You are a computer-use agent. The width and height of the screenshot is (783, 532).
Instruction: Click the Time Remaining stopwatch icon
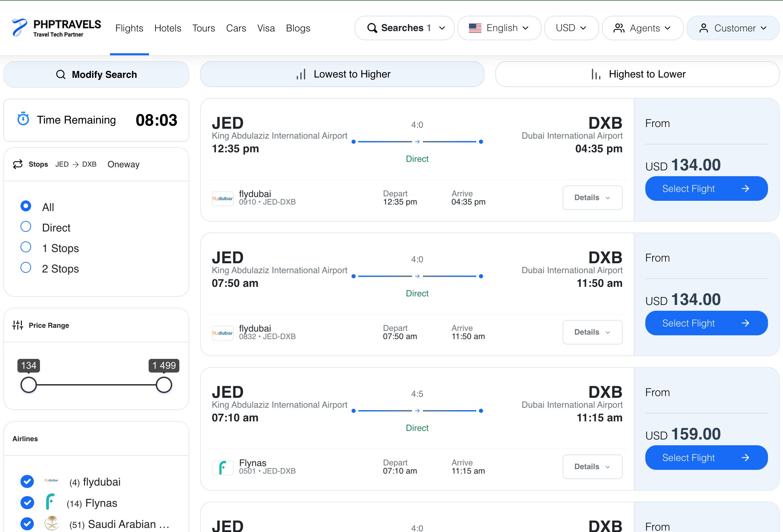tap(23, 119)
